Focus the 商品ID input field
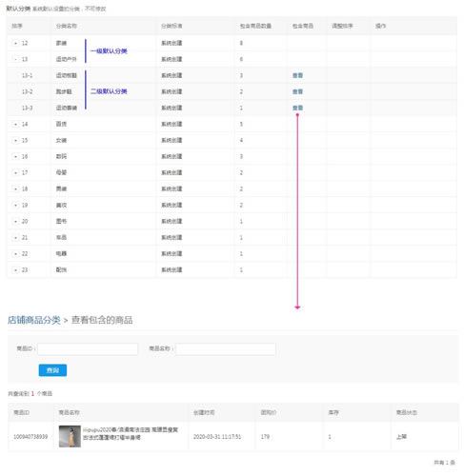Viewport: 464px width, 476px height. (88, 348)
